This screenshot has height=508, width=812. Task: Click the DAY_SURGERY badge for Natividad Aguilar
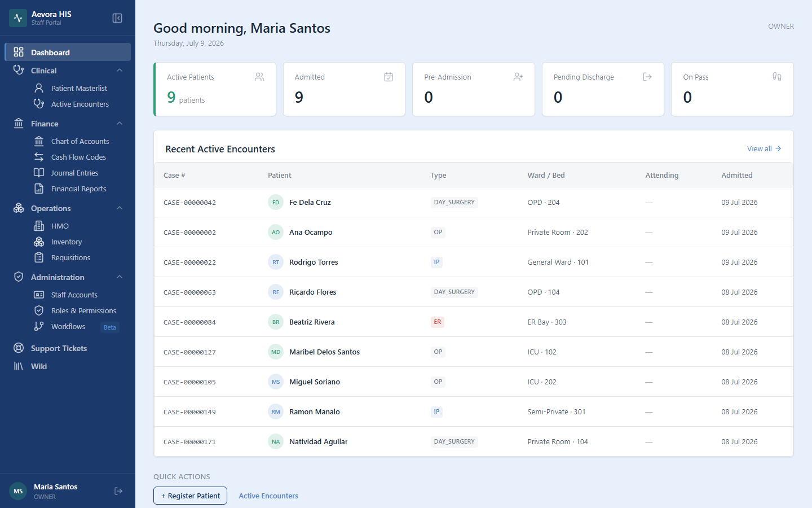pos(454,441)
